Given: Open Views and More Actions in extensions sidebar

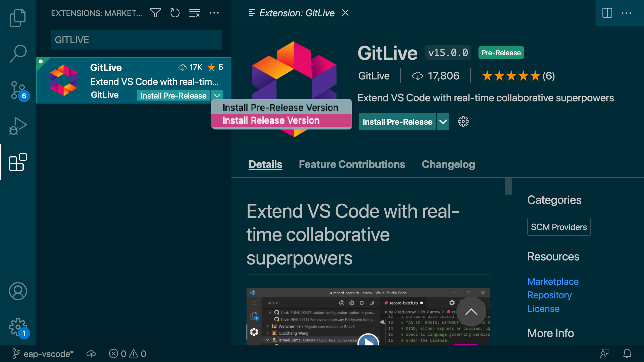Looking at the screenshot, I should click(214, 13).
